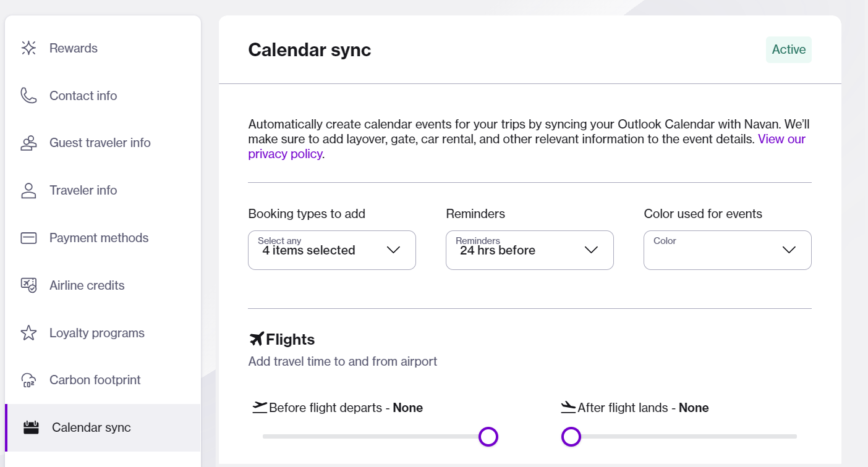
Task: Click the Payment methods card icon
Action: coord(28,238)
